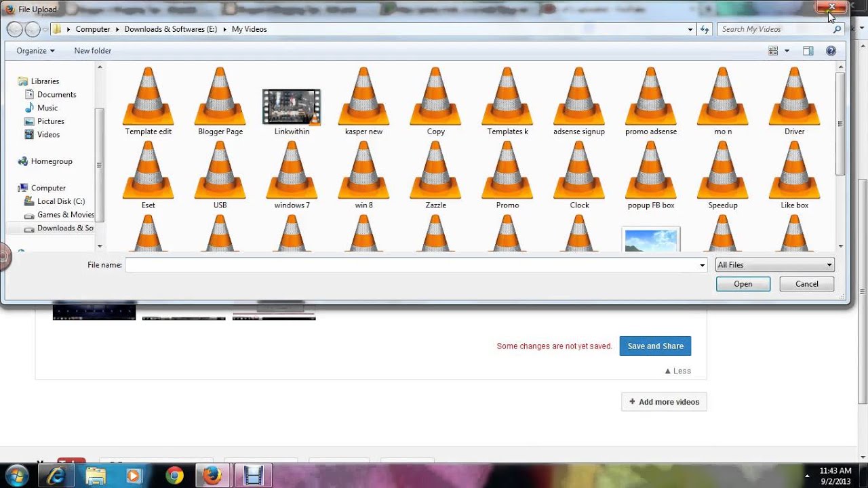868x488 pixels.
Task: Select the Template edit video file
Action: click(149, 102)
